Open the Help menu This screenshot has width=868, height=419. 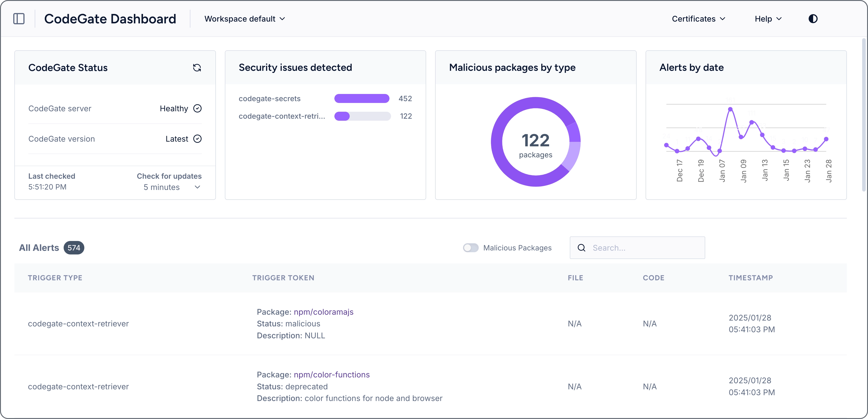(x=768, y=19)
